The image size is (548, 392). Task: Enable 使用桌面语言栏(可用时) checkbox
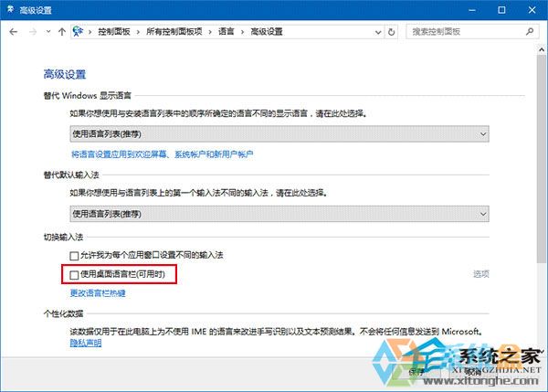point(74,275)
